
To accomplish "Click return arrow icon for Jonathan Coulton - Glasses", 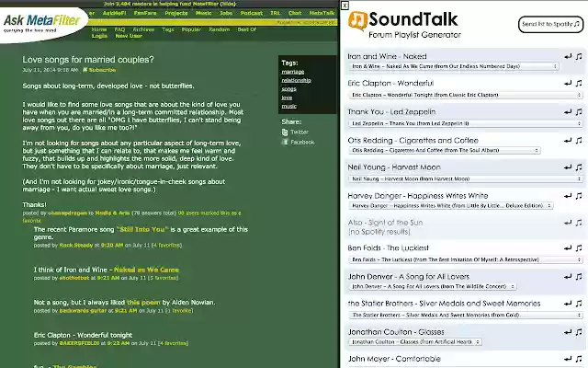I will pyautogui.click(x=568, y=332).
